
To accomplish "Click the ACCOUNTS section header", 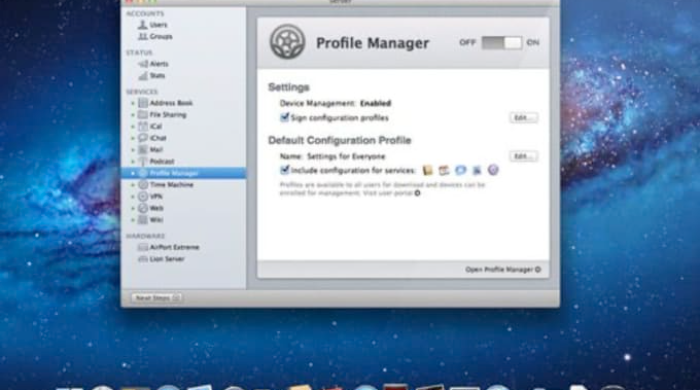I will [x=145, y=13].
